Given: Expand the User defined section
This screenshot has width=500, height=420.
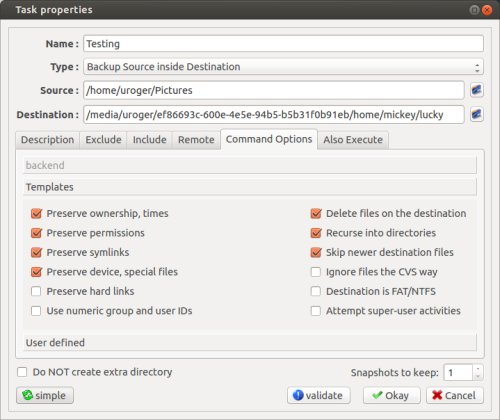Looking at the screenshot, I should pyautogui.click(x=250, y=342).
